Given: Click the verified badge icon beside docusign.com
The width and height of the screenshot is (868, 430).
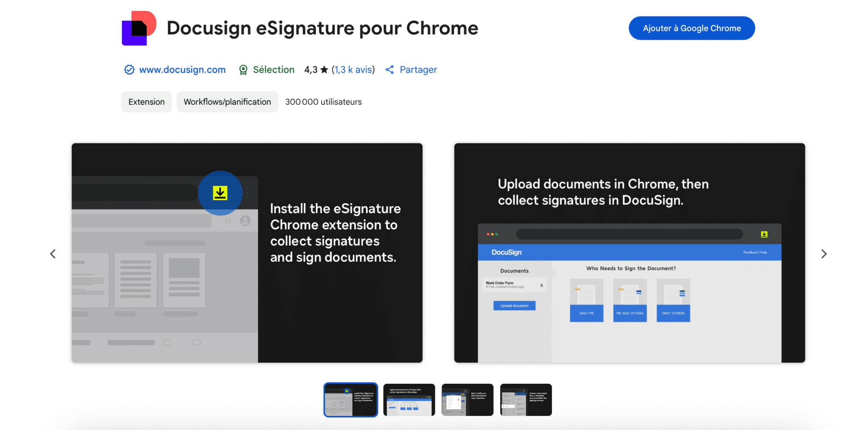Looking at the screenshot, I should click(x=129, y=70).
